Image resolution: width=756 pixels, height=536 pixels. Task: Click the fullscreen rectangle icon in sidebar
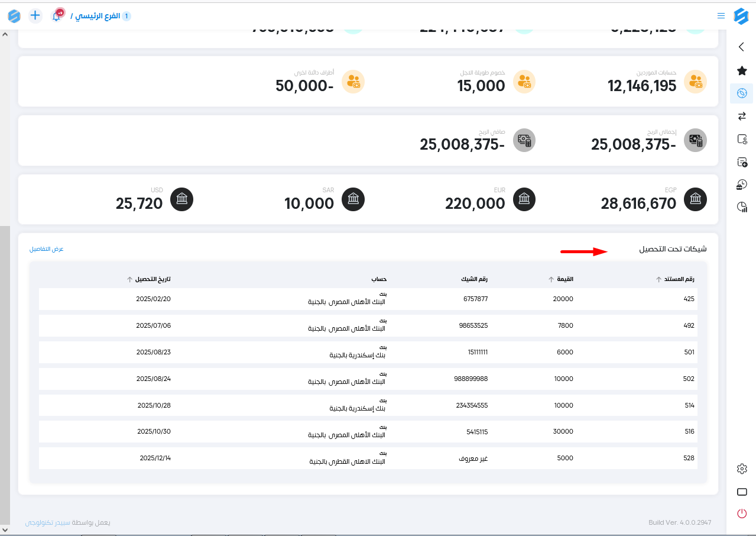742,492
